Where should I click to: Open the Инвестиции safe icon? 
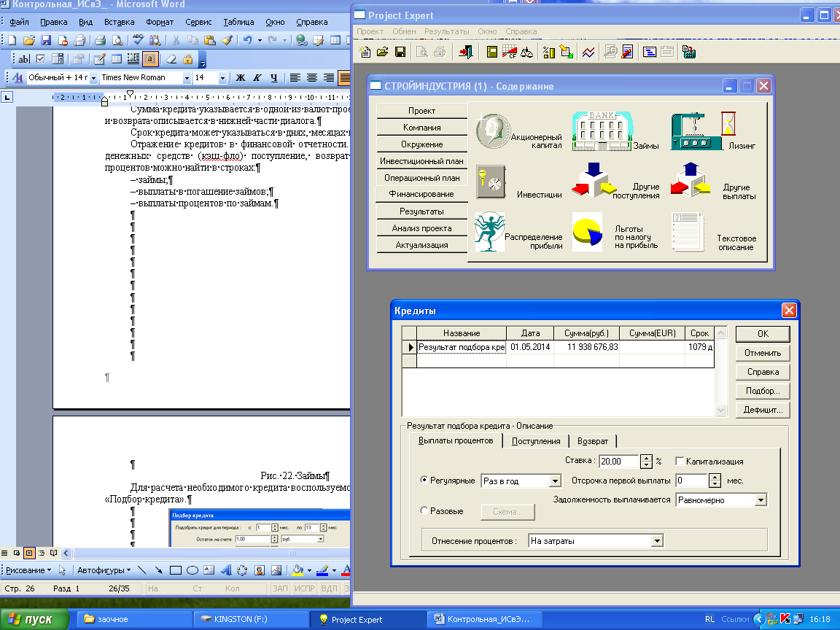pos(491,182)
